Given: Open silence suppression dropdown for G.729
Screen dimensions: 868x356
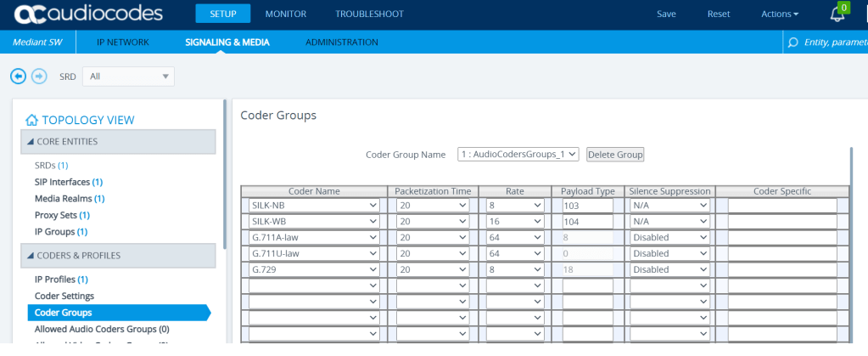Looking at the screenshot, I should pos(669,269).
